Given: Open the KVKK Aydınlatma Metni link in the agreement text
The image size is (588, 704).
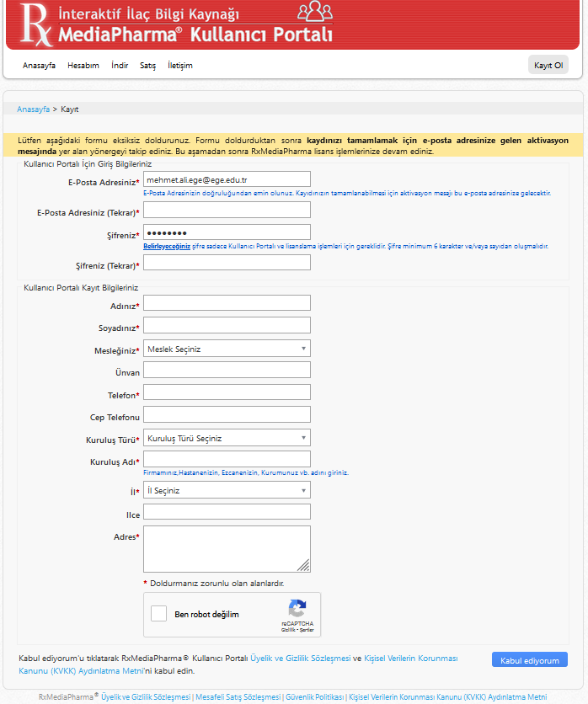Looking at the screenshot, I should coord(238,664).
